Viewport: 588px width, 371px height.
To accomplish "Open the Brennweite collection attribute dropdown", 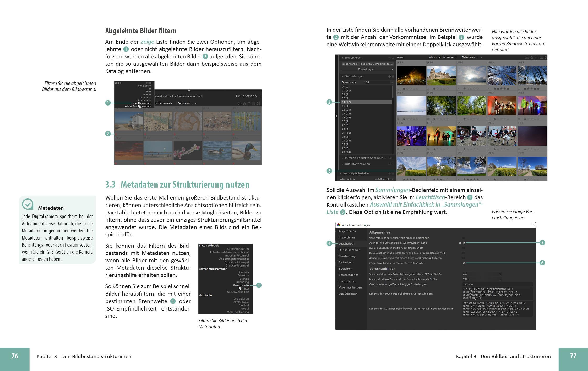I will 353,82.
